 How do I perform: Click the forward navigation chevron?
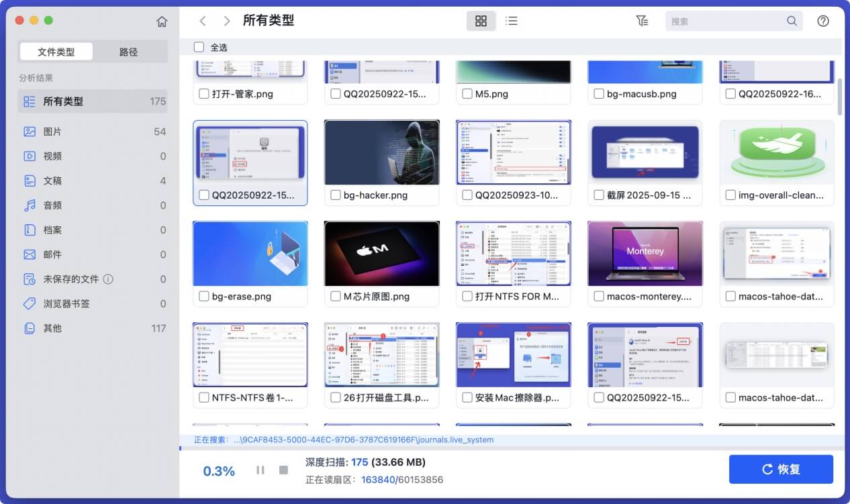click(227, 21)
